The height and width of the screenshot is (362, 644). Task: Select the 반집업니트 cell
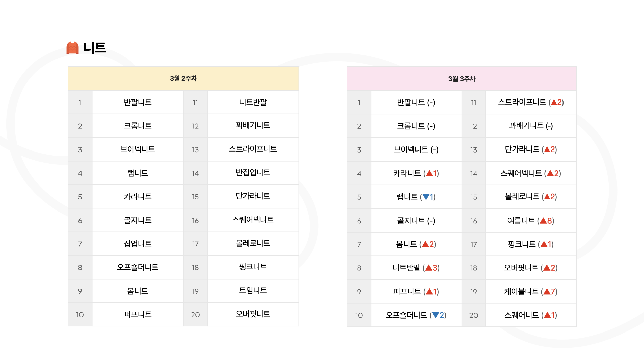(253, 173)
